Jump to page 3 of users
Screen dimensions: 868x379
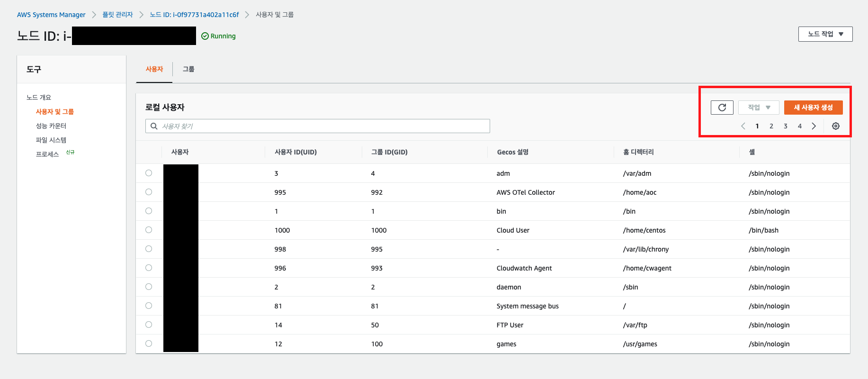[x=785, y=126]
